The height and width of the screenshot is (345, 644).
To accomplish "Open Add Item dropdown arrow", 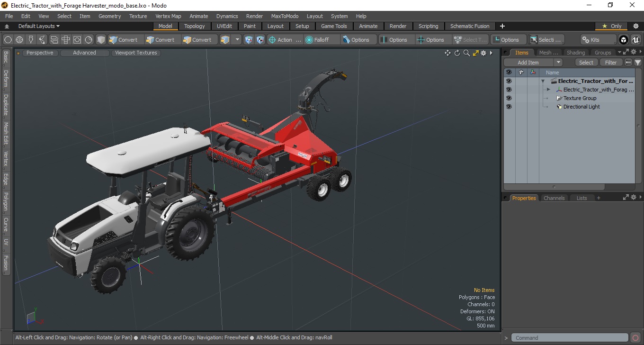I will [558, 63].
